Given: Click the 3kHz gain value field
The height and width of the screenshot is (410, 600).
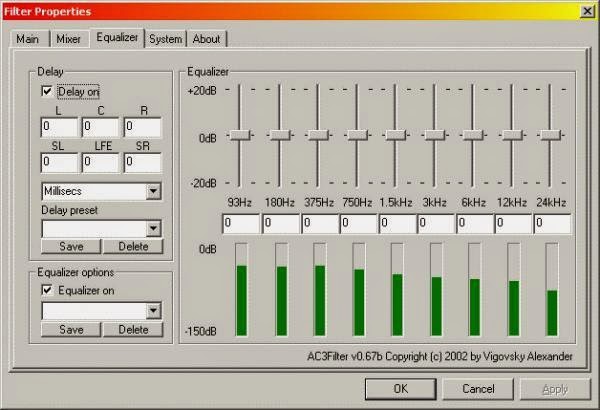Looking at the screenshot, I should tap(436, 224).
